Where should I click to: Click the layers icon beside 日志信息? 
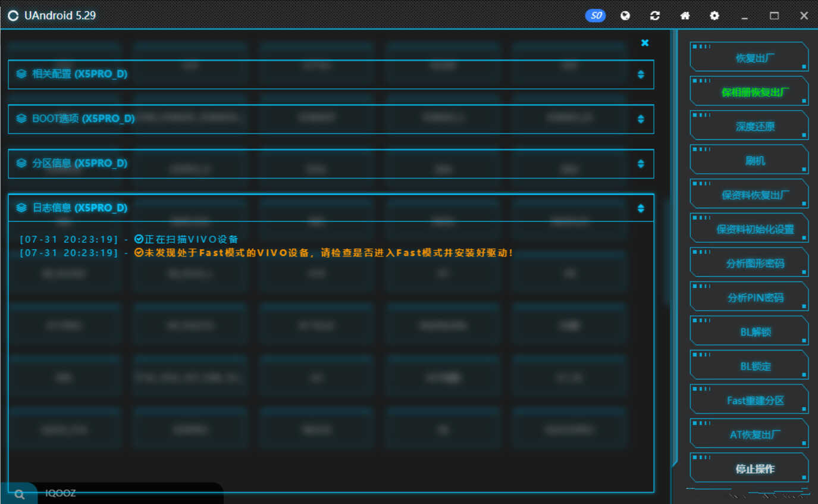click(21, 208)
